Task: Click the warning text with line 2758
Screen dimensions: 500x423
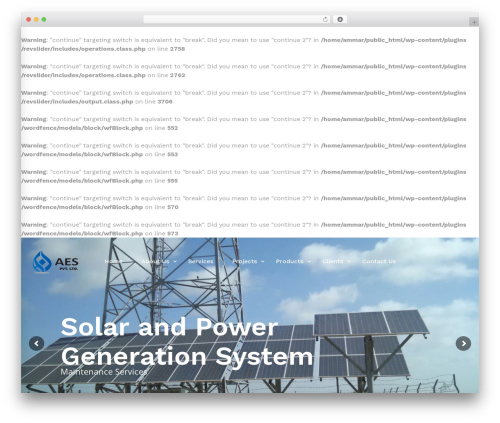Action: [x=244, y=44]
